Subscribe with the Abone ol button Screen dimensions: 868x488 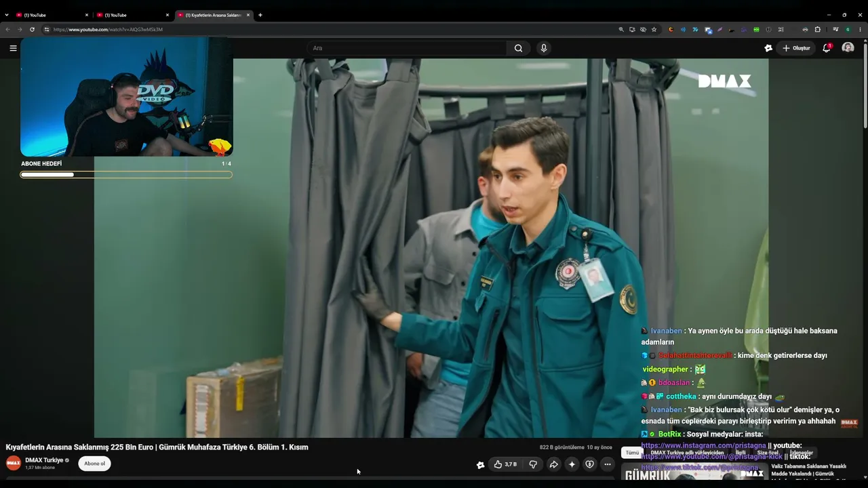[x=95, y=464]
